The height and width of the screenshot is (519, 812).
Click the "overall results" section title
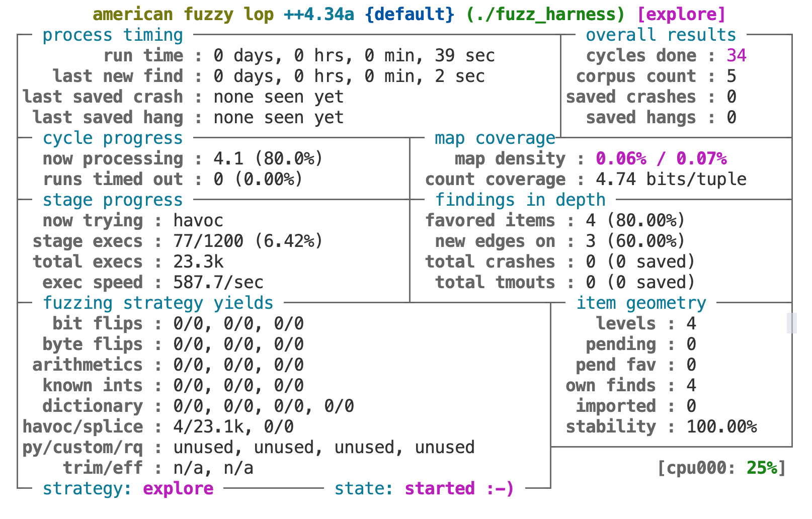661,35
